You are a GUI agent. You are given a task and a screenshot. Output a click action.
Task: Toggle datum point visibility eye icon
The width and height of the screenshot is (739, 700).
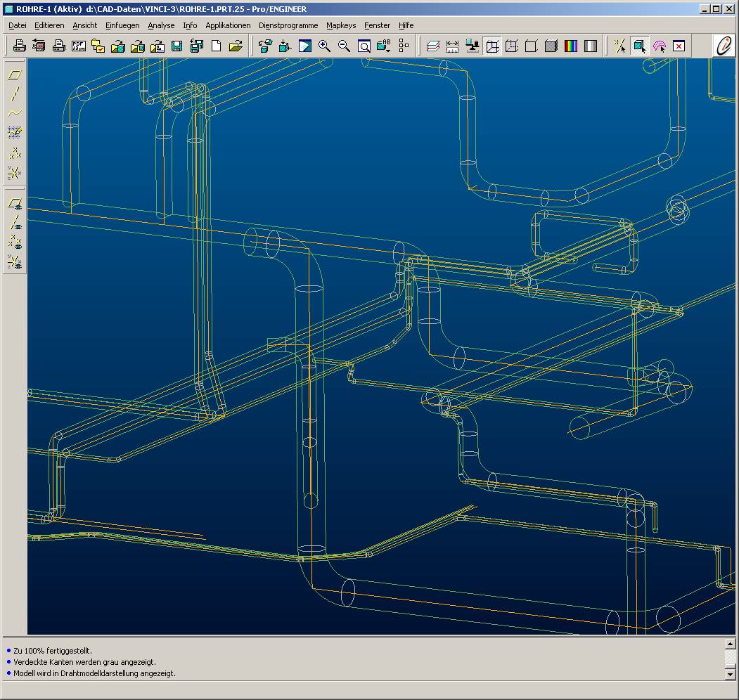pyautogui.click(x=15, y=242)
